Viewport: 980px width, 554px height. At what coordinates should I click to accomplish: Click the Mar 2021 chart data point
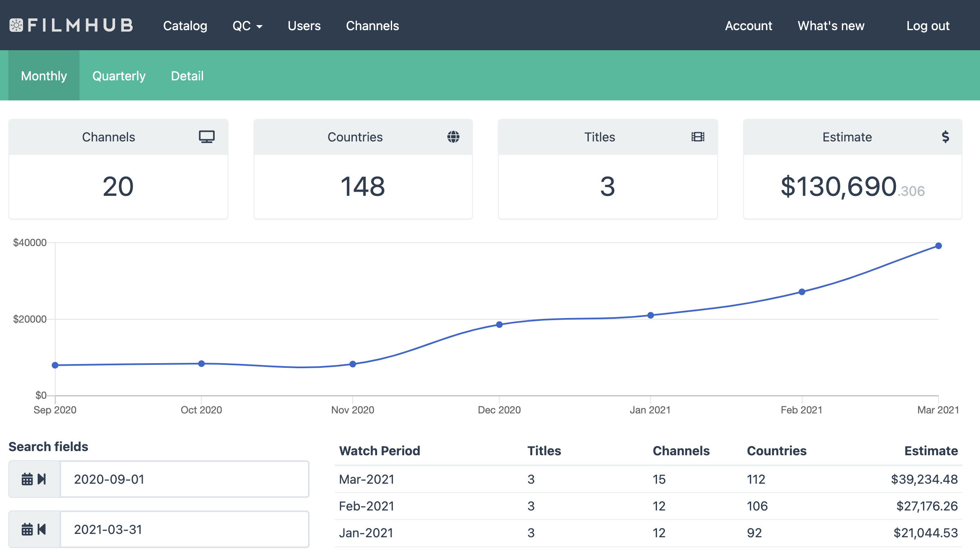point(939,246)
